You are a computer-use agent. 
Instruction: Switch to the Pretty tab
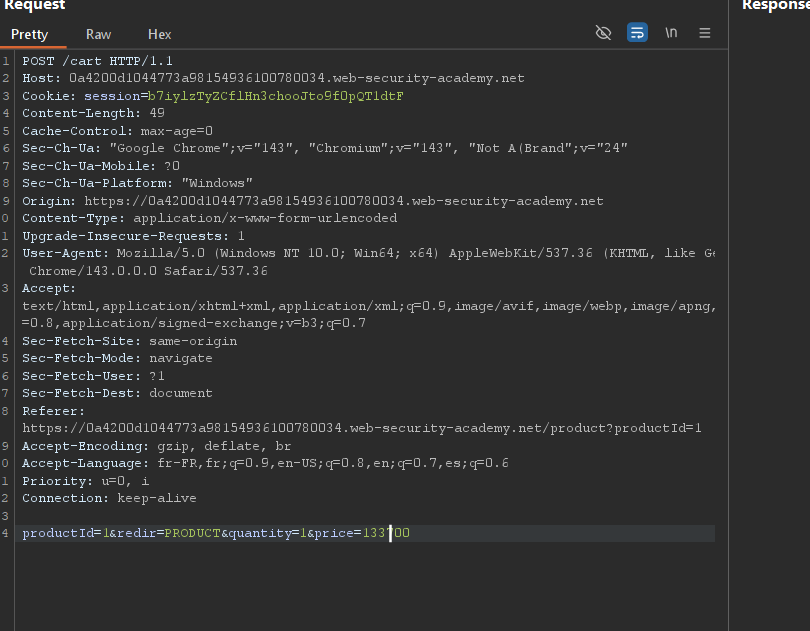[x=30, y=34]
